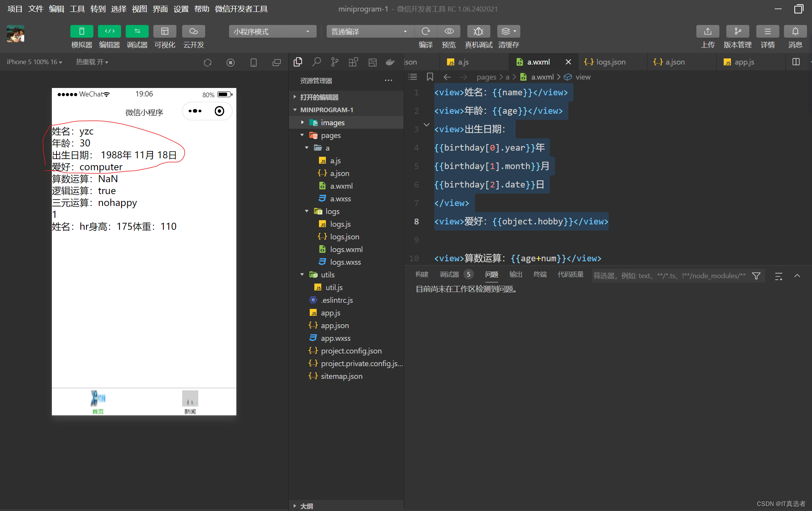Switch to the logs.json editor tab
The width and height of the screenshot is (812, 511).
pyautogui.click(x=610, y=62)
